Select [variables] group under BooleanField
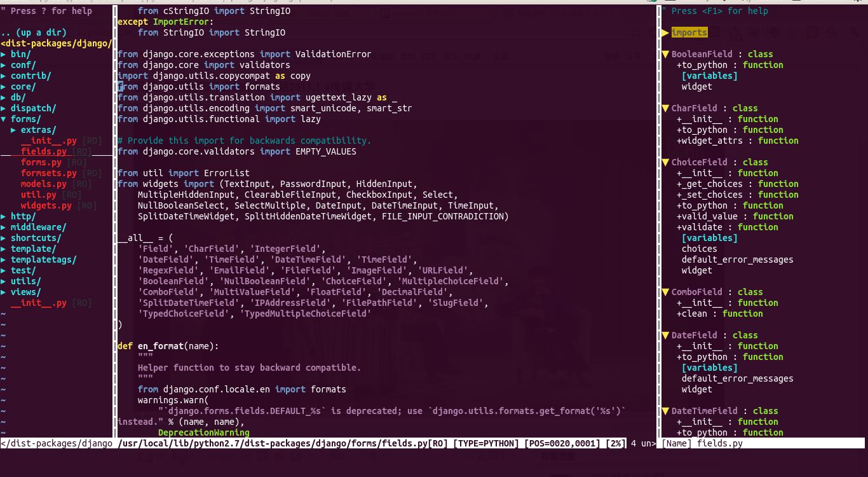868x477 pixels. point(710,76)
